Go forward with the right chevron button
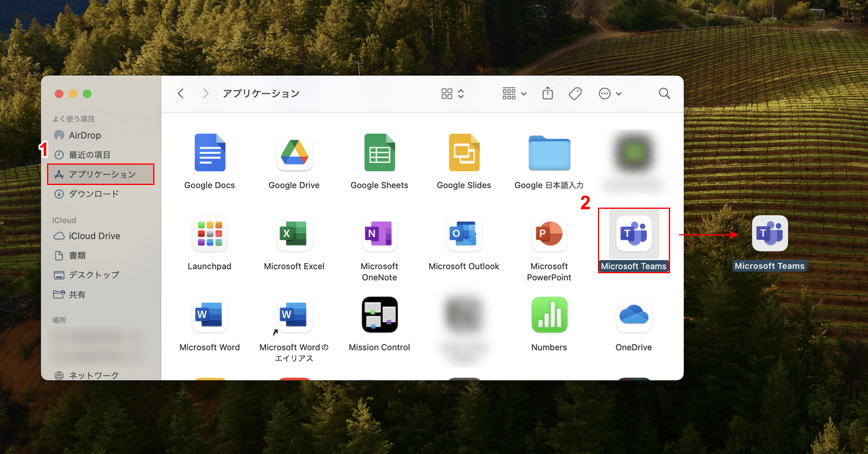868x454 pixels. [x=206, y=94]
